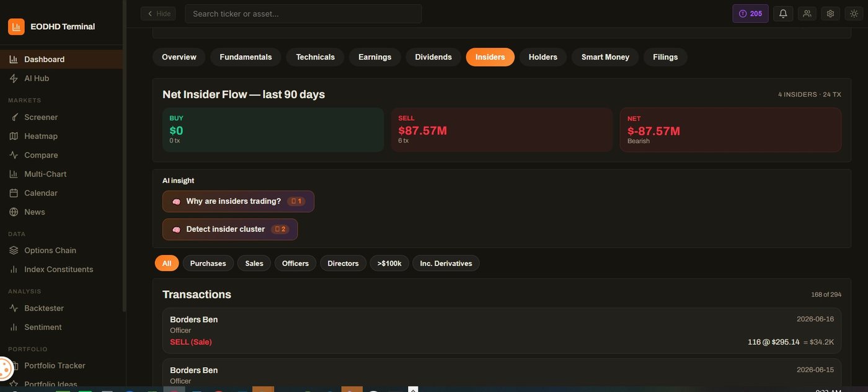Click the 205 credits badge
Image resolution: width=868 pixels, height=392 pixels.
point(751,14)
